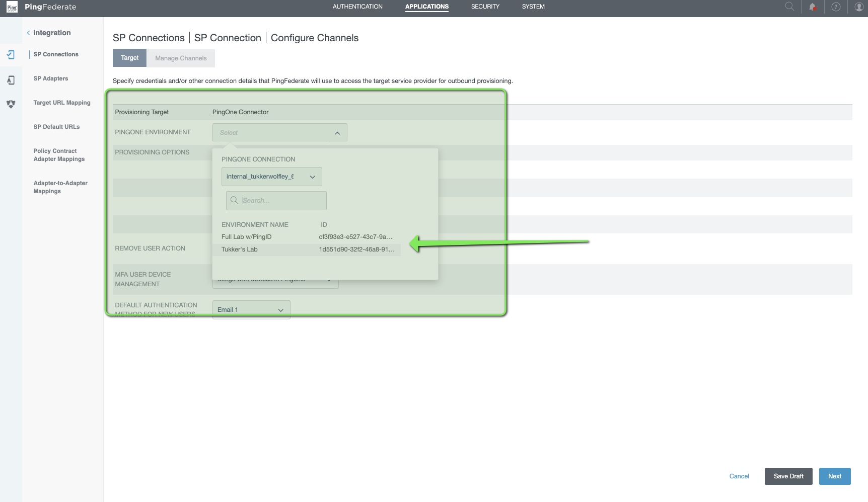
Task: Click Save Draft to store progress
Action: pos(788,476)
